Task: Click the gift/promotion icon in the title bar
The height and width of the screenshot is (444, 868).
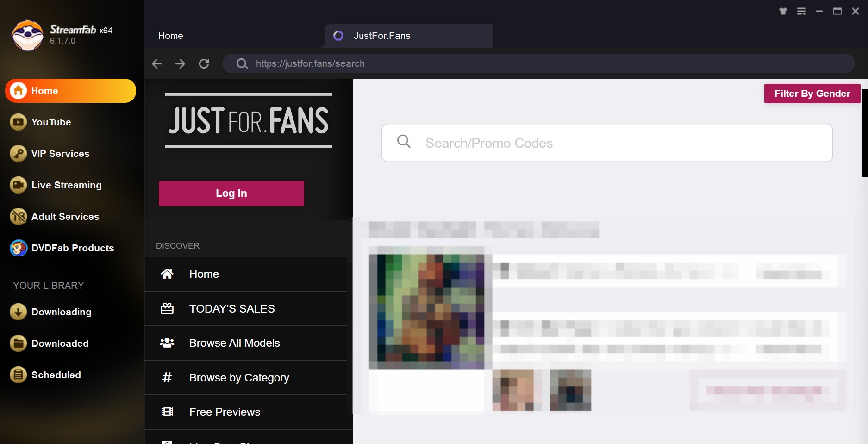Action: pos(783,11)
